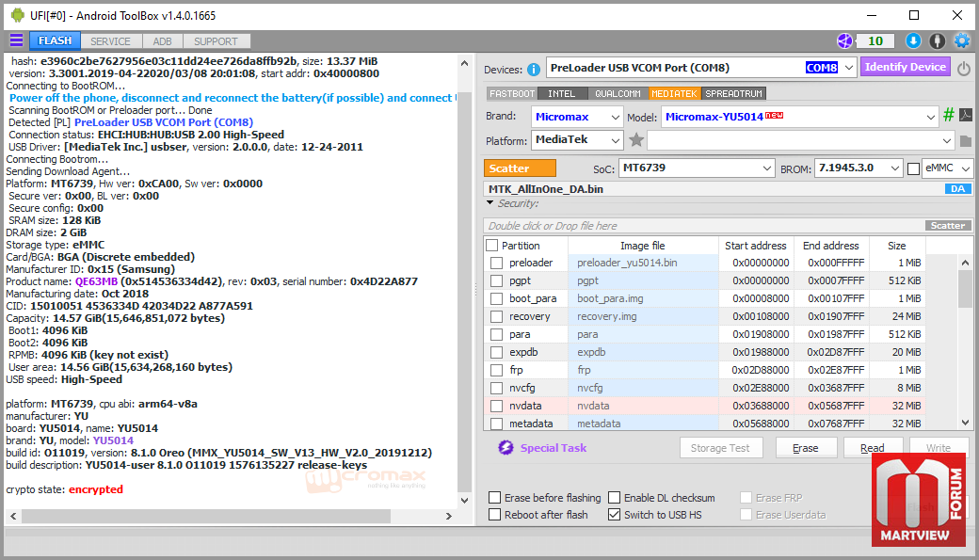979x560 pixels.
Task: Uncheck Switch to USB HS option
Action: [x=615, y=515]
